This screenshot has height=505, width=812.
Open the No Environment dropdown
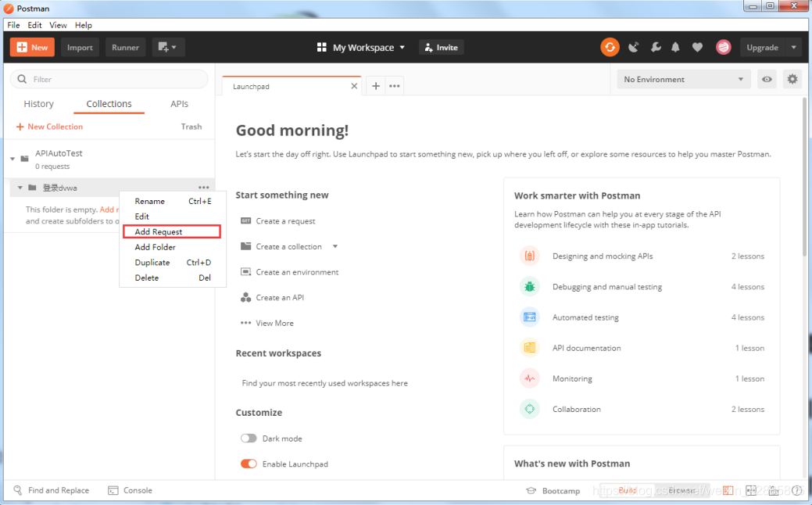[684, 79]
